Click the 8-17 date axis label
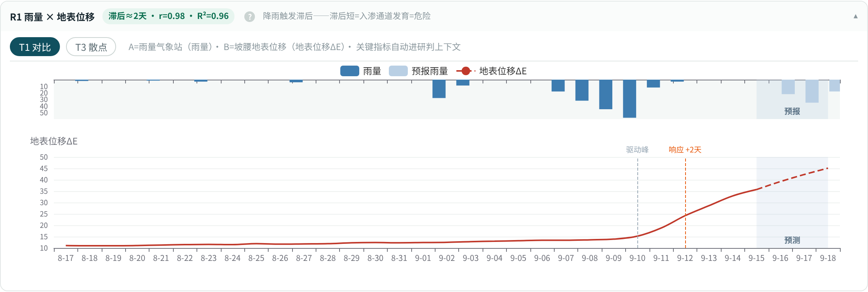The image size is (868, 292). coord(66,258)
